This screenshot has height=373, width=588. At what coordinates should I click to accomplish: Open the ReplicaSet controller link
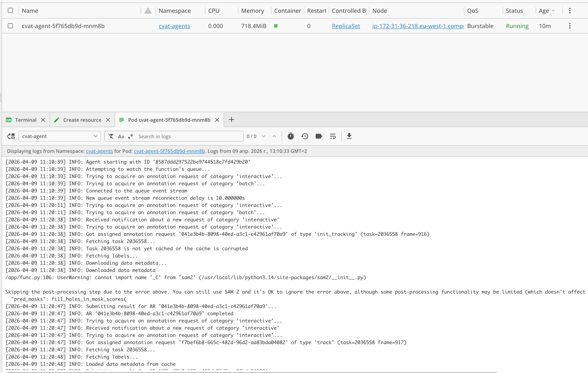coord(346,26)
